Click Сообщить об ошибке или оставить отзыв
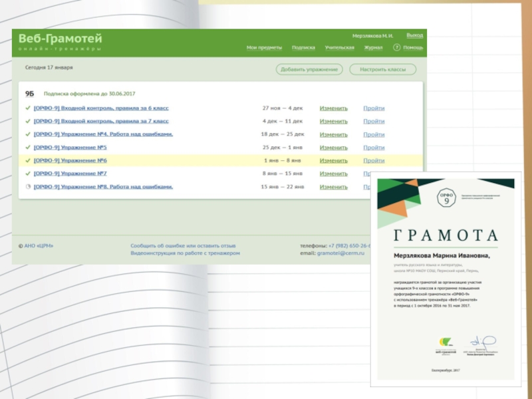This screenshot has width=532, height=399. 184,245
